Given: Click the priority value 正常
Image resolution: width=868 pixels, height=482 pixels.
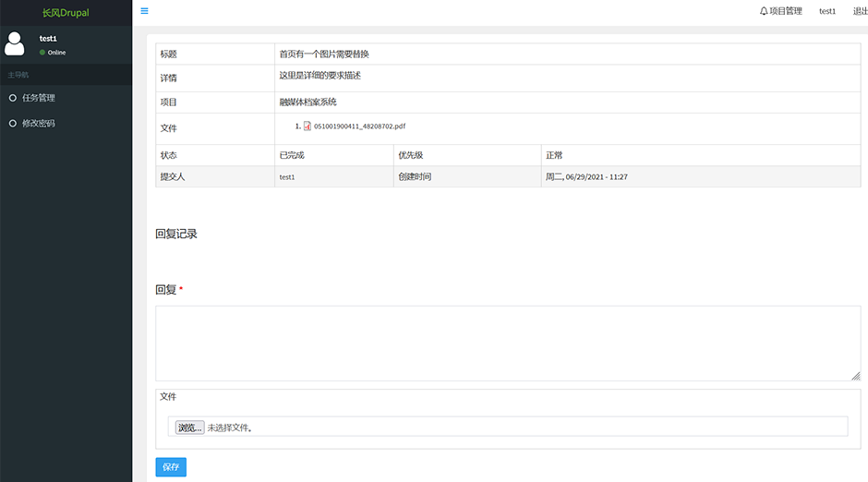Looking at the screenshot, I should (x=554, y=155).
